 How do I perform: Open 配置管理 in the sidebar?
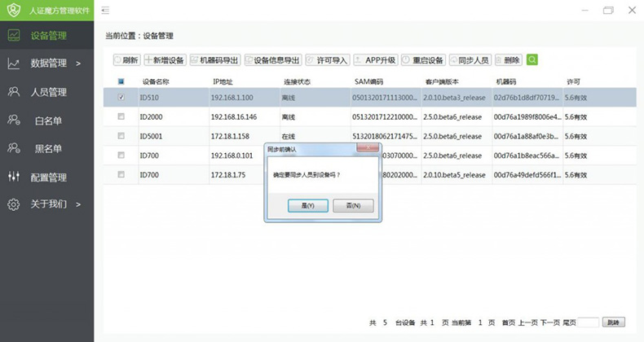(48, 178)
